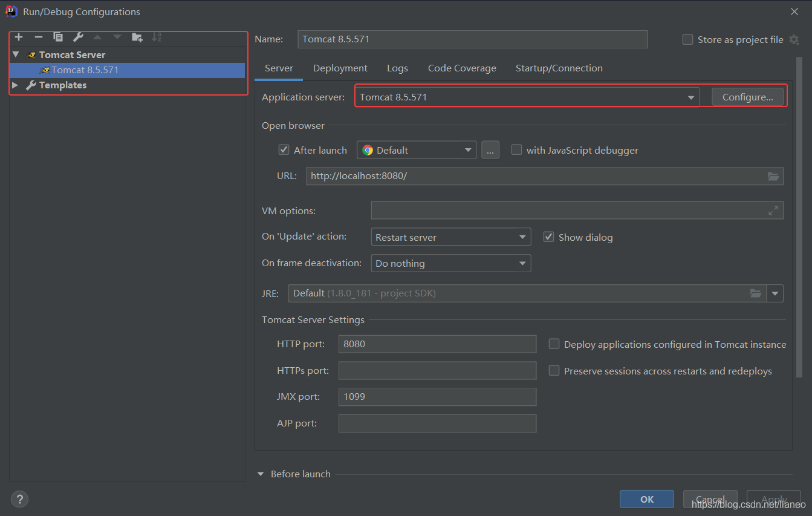Copy the selected configuration using the copy icon
The height and width of the screenshot is (516, 812).
point(58,37)
